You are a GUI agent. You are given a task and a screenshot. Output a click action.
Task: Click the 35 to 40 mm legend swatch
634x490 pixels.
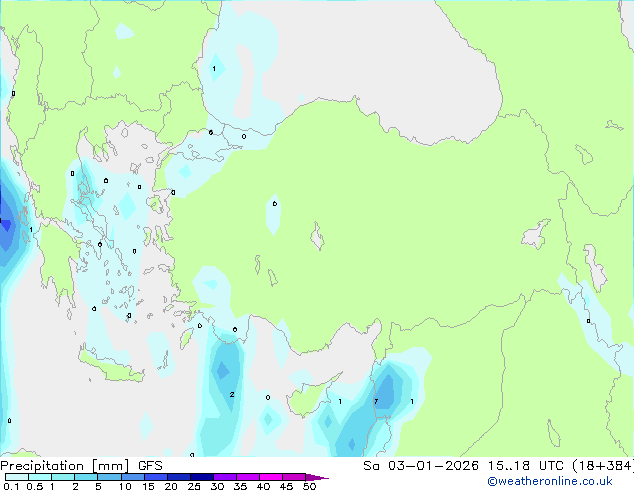(x=248, y=477)
